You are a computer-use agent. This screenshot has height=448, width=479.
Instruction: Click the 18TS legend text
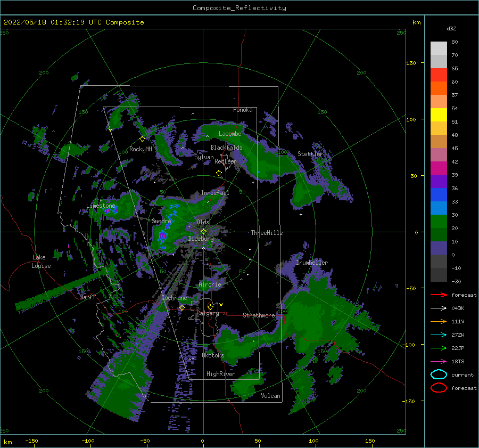(458, 361)
